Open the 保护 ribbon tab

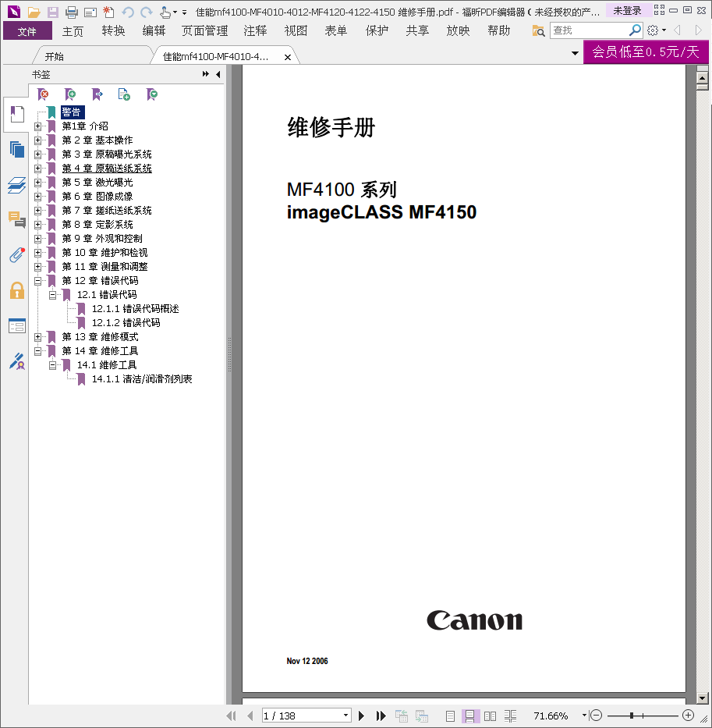(377, 31)
